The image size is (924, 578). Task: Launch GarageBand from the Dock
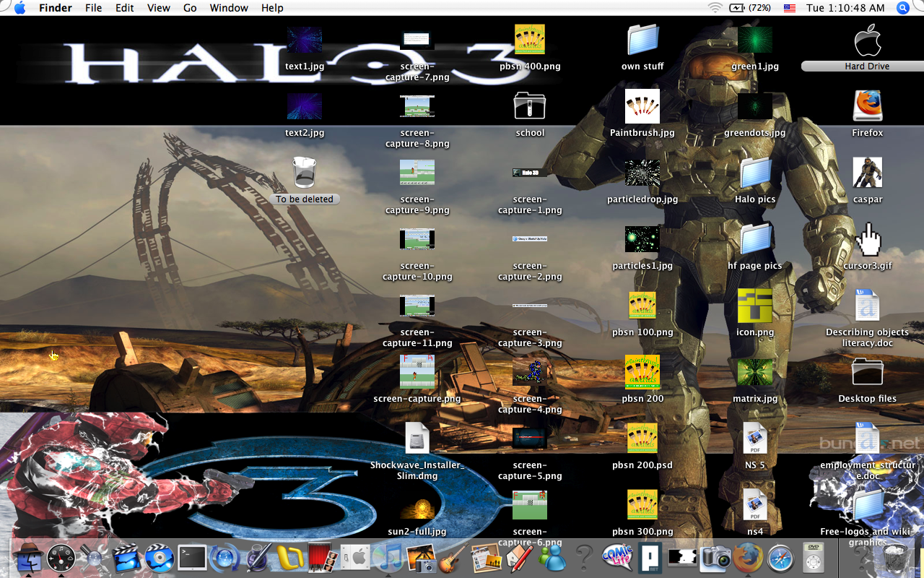(454, 558)
